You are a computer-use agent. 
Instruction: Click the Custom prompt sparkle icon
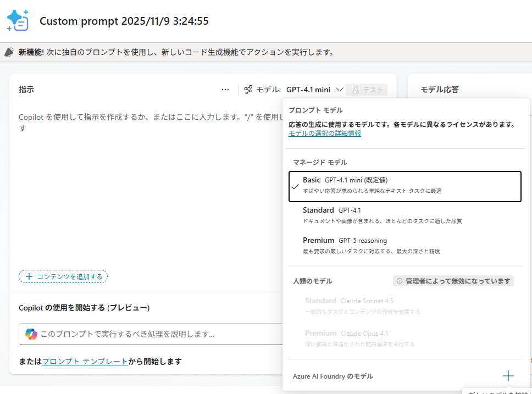coord(18,20)
